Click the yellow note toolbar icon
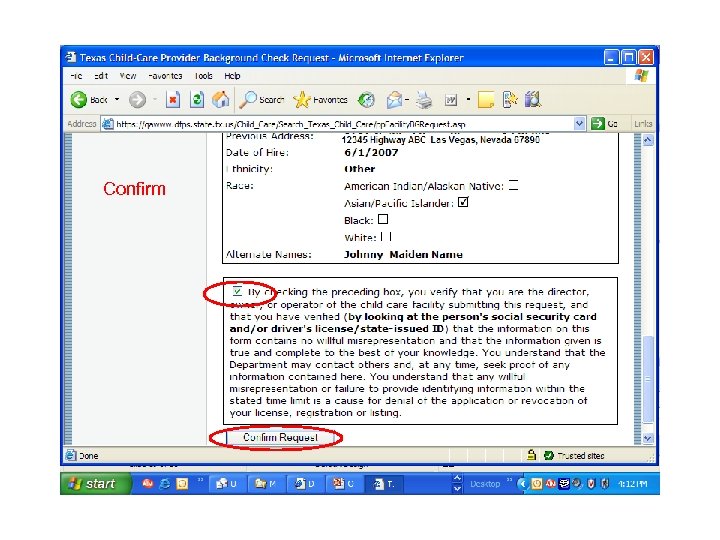The width and height of the screenshot is (720, 540). coord(486,99)
